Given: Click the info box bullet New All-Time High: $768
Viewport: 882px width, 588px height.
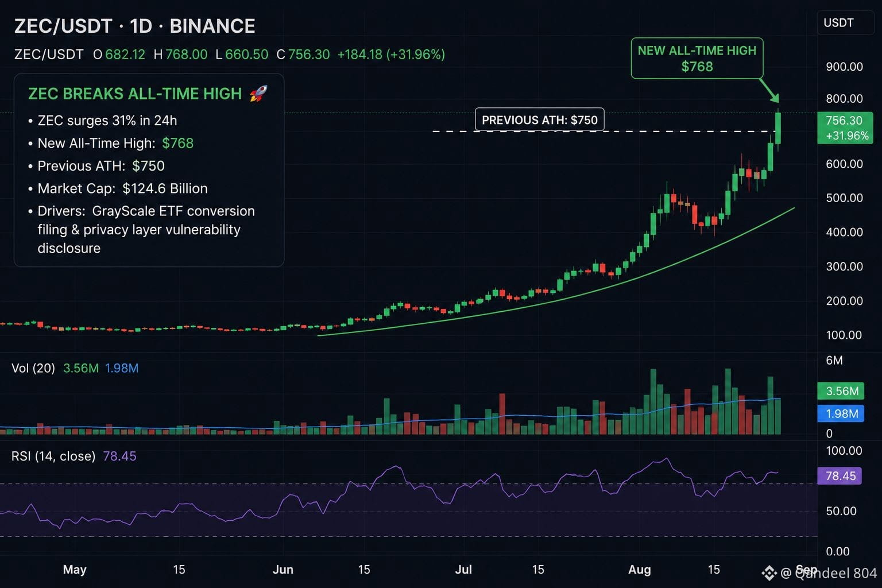Looking at the screenshot, I should (111, 143).
